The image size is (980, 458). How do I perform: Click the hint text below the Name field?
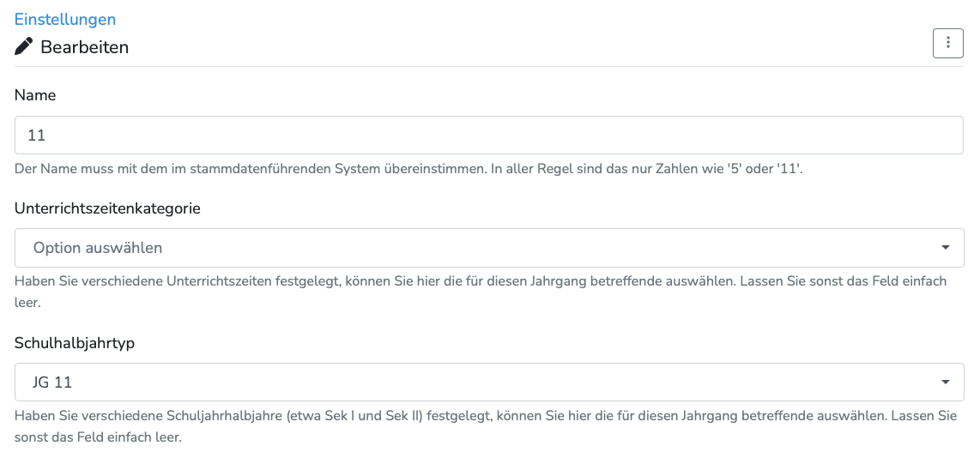tap(408, 168)
